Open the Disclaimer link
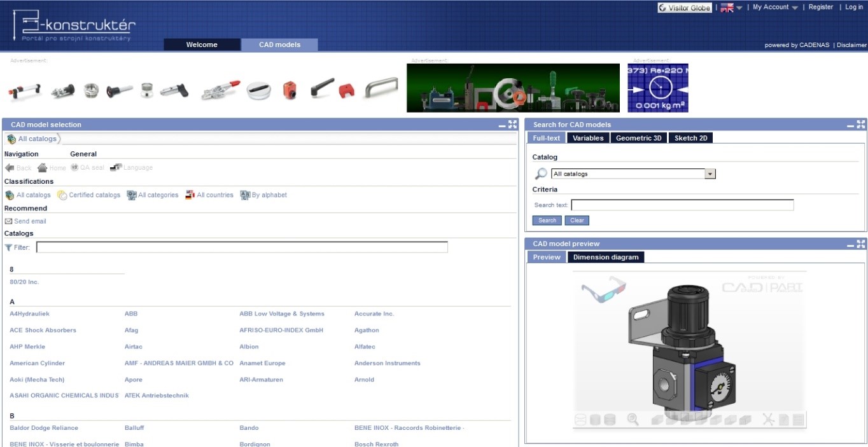 tap(852, 45)
